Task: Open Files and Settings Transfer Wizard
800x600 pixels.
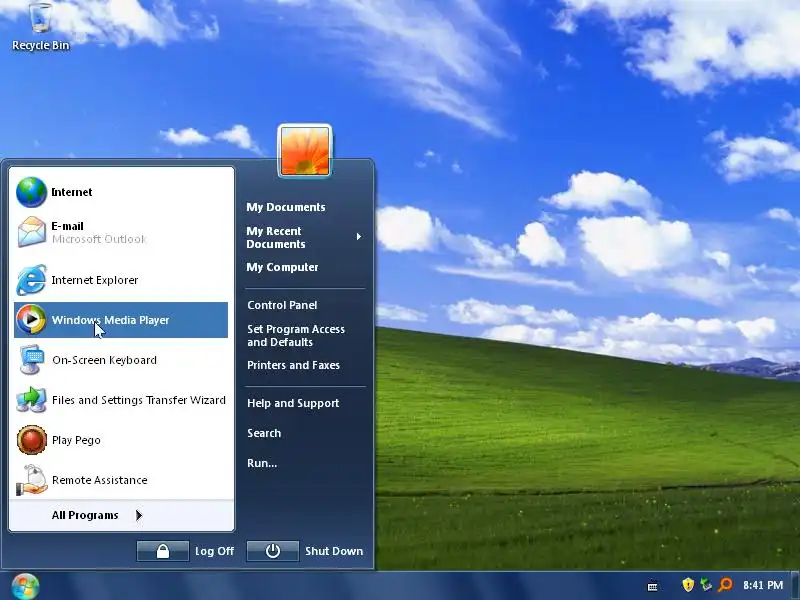Action: [121, 400]
